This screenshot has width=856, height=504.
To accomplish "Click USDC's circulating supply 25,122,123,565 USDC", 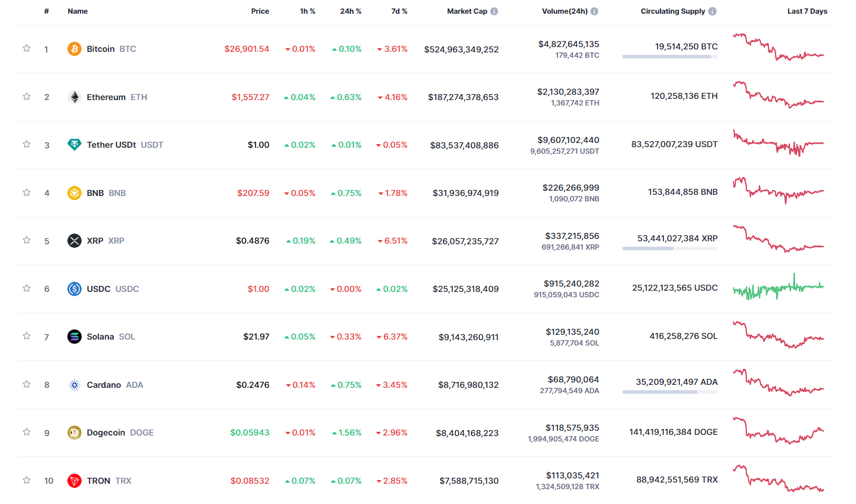I will pos(675,288).
